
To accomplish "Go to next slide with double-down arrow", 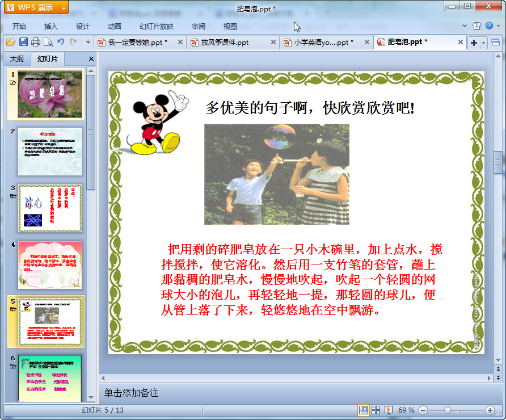I will point(498,377).
